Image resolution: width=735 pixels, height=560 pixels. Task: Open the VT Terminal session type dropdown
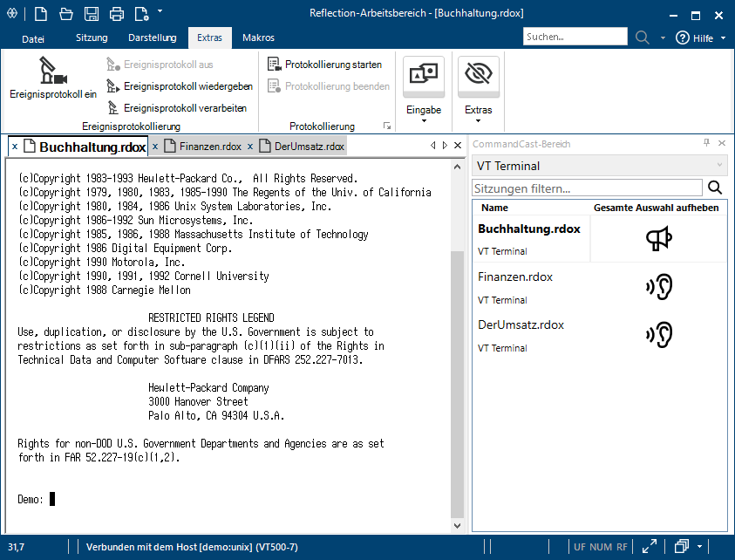coord(600,166)
